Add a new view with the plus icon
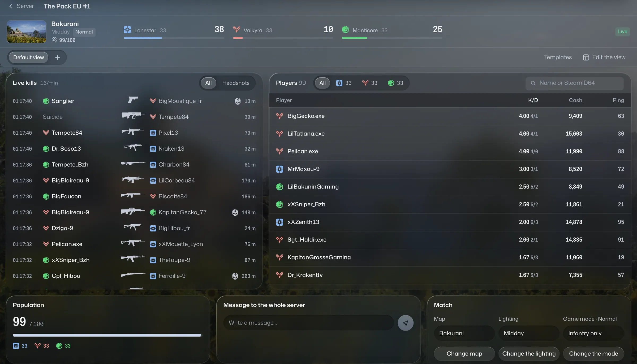The image size is (637, 364). pyautogui.click(x=57, y=57)
